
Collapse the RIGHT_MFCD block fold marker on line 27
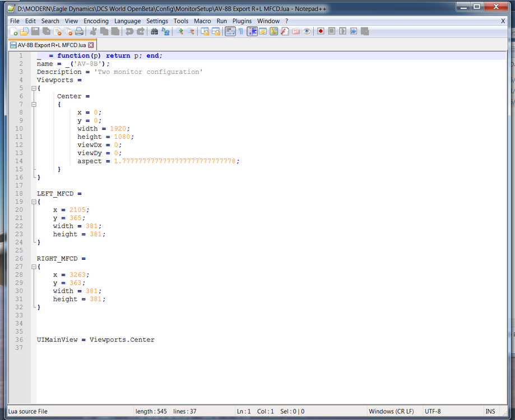pyautogui.click(x=34, y=267)
